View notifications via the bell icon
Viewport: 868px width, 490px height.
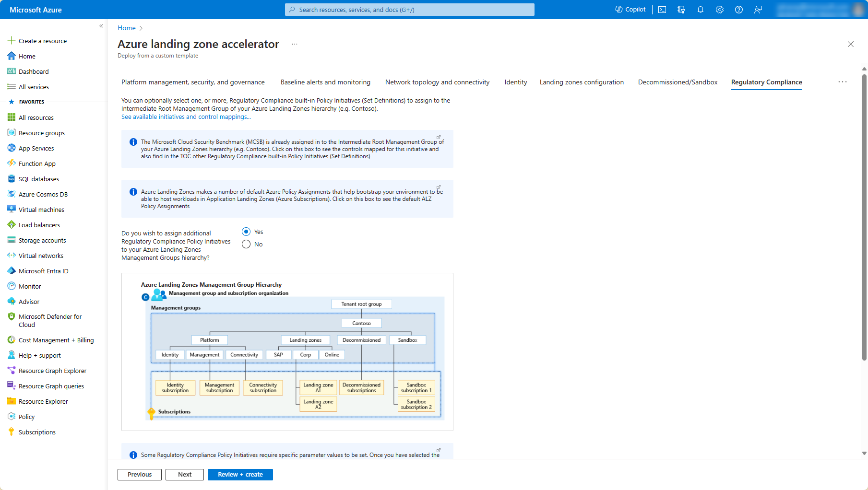point(701,9)
